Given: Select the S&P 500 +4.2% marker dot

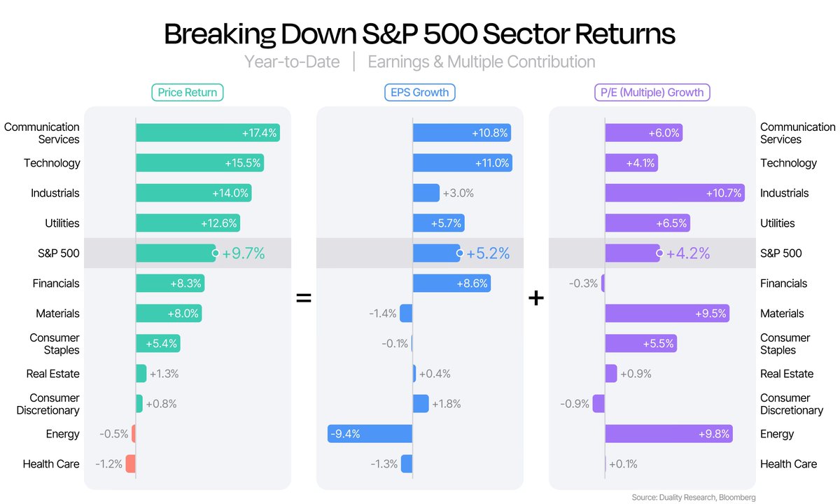Looking at the screenshot, I should tap(659, 253).
